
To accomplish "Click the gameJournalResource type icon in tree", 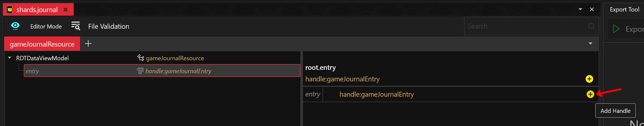I will coord(141,58).
